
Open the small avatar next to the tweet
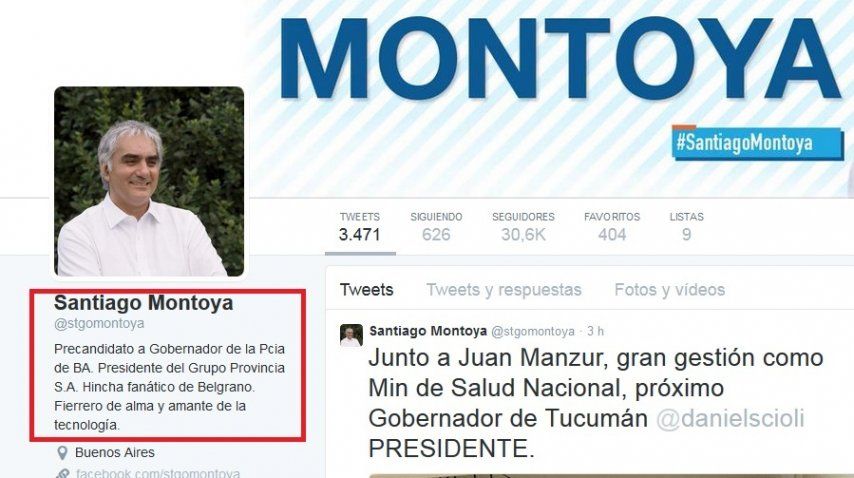click(x=351, y=336)
